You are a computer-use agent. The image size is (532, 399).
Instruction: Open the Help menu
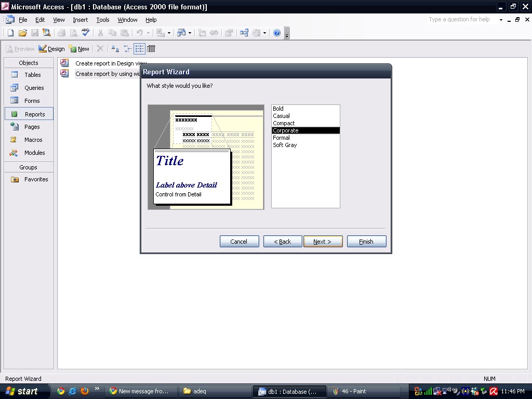[x=151, y=20]
